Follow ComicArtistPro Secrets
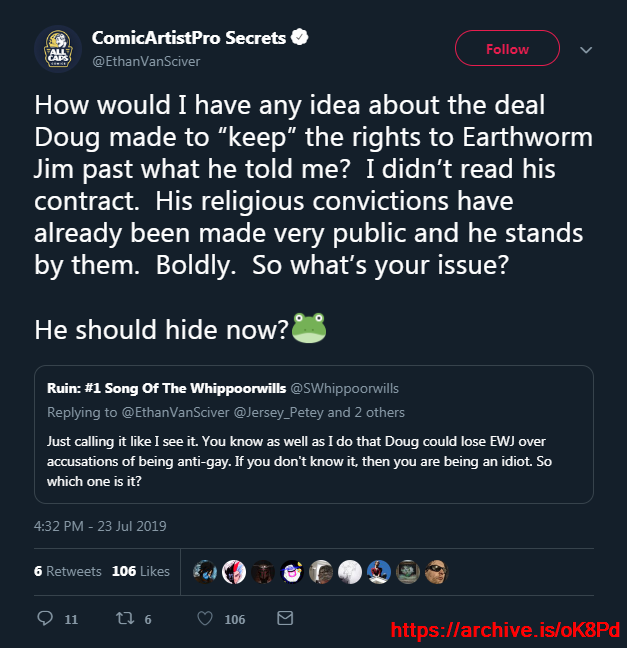The image size is (627, 648). tap(507, 48)
